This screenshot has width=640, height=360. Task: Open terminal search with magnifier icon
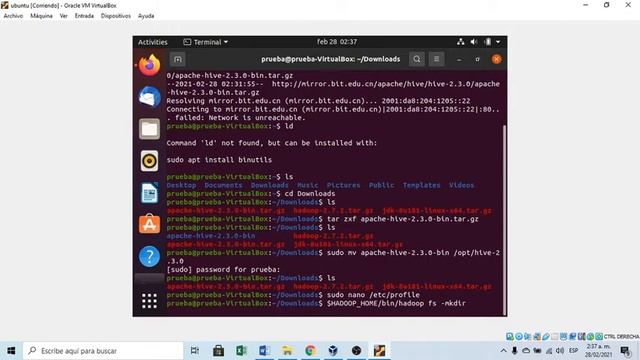coord(417,59)
